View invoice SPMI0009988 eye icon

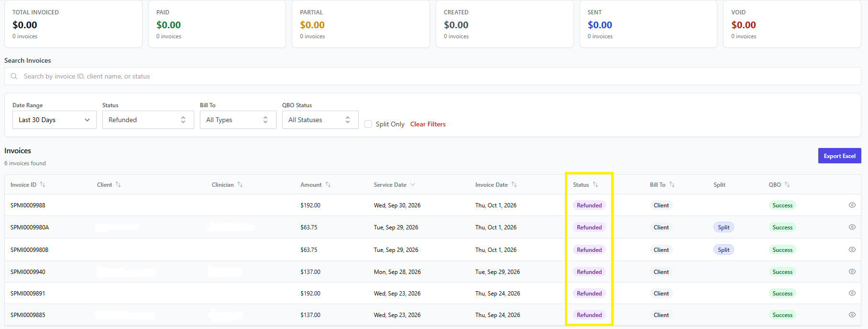[852, 205]
